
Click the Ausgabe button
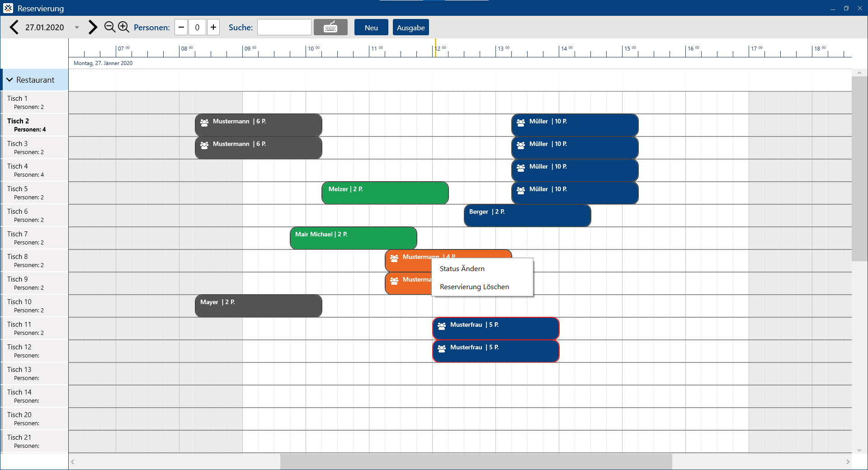(410, 27)
